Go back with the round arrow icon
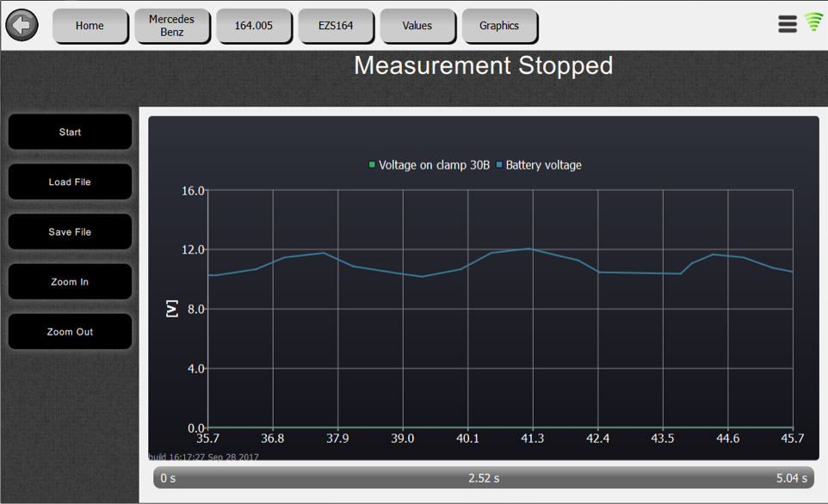 pyautogui.click(x=22, y=25)
